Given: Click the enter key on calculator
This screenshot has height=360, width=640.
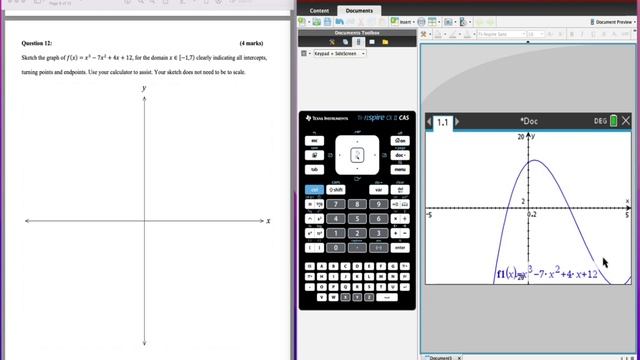Looking at the screenshot, I should coord(400,248).
